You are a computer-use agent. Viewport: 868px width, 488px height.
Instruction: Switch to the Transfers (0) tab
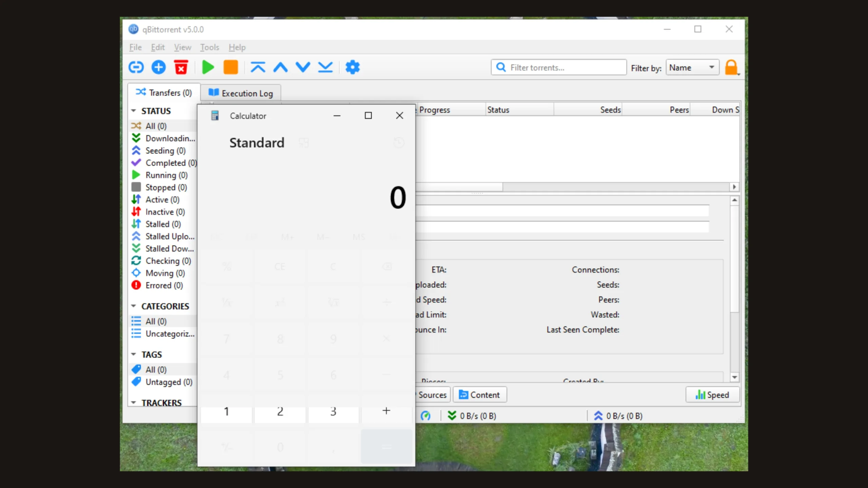(164, 93)
